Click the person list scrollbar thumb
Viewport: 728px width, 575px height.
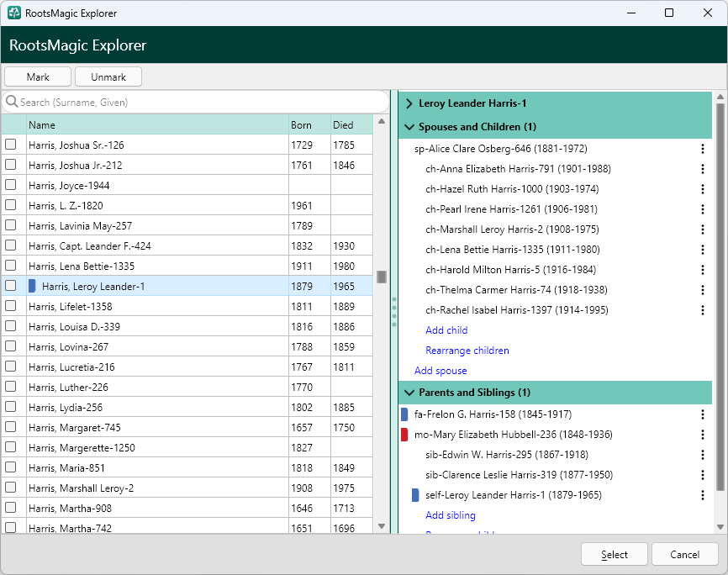click(382, 277)
